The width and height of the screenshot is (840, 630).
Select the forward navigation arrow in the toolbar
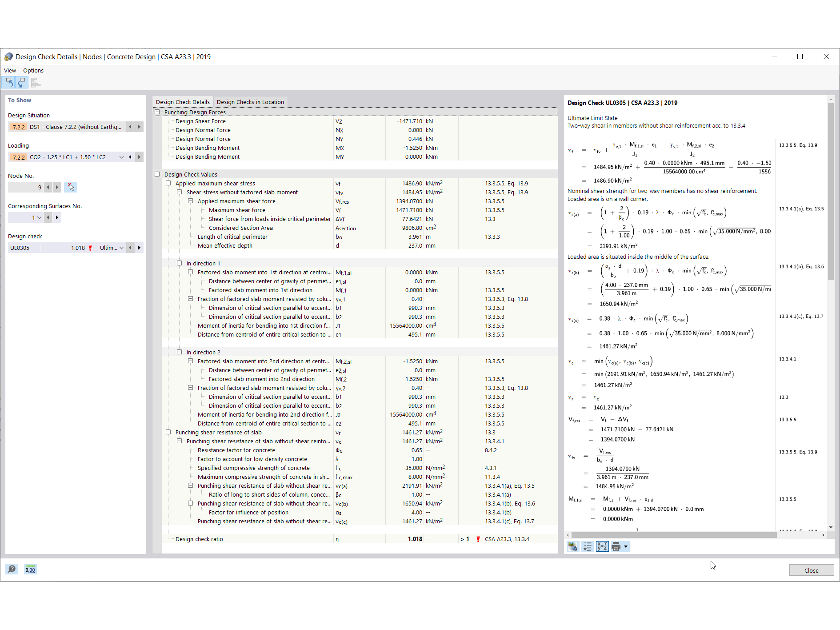[22, 82]
